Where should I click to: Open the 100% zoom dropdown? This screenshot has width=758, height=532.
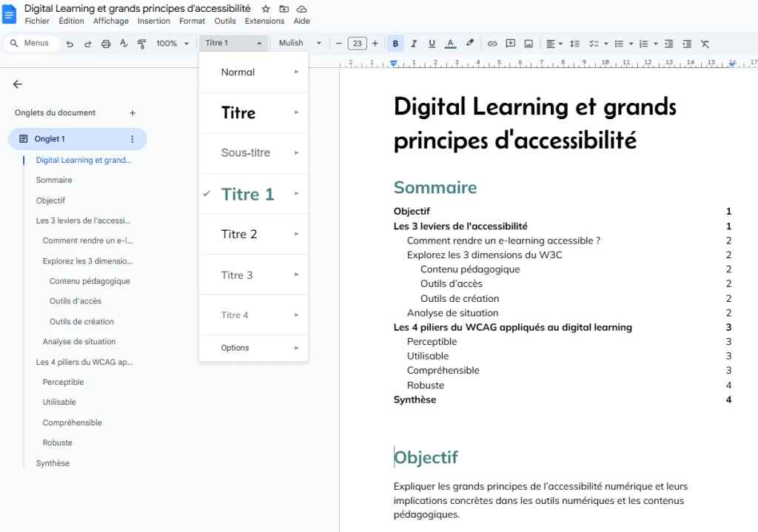(172, 43)
